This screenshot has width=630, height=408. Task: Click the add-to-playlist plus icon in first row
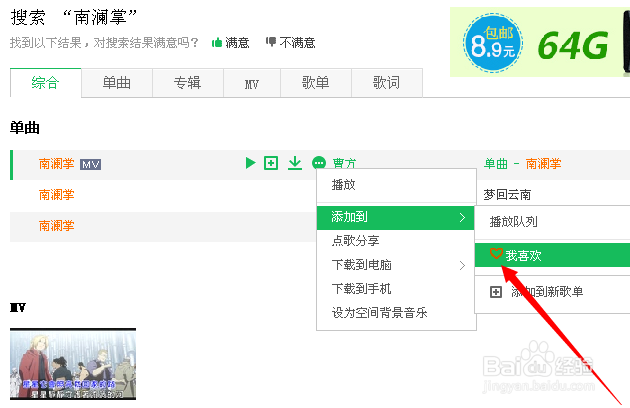click(x=271, y=163)
